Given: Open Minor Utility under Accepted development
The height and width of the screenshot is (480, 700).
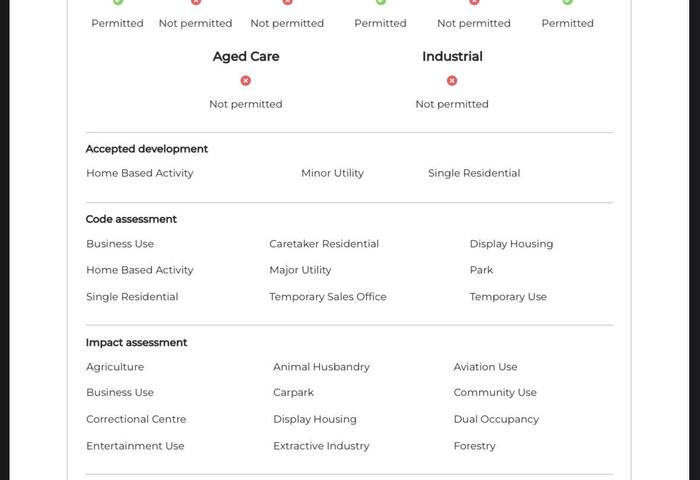Looking at the screenshot, I should pos(333,173).
